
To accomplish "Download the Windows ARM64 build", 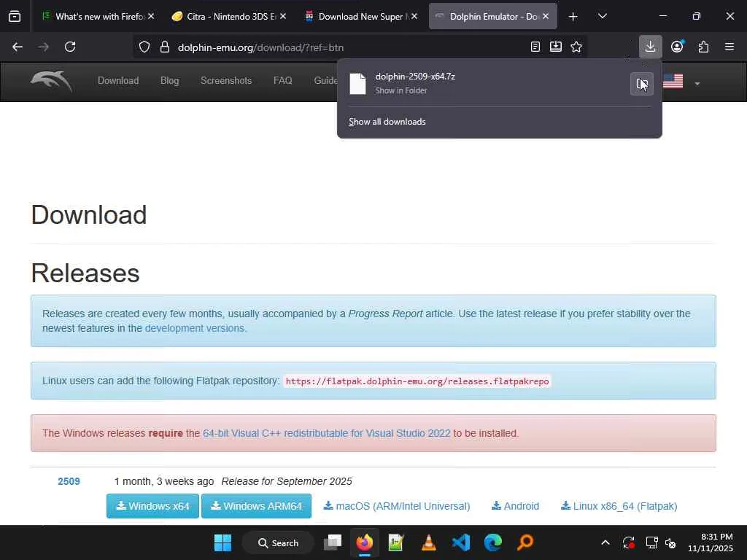I will click(x=256, y=506).
